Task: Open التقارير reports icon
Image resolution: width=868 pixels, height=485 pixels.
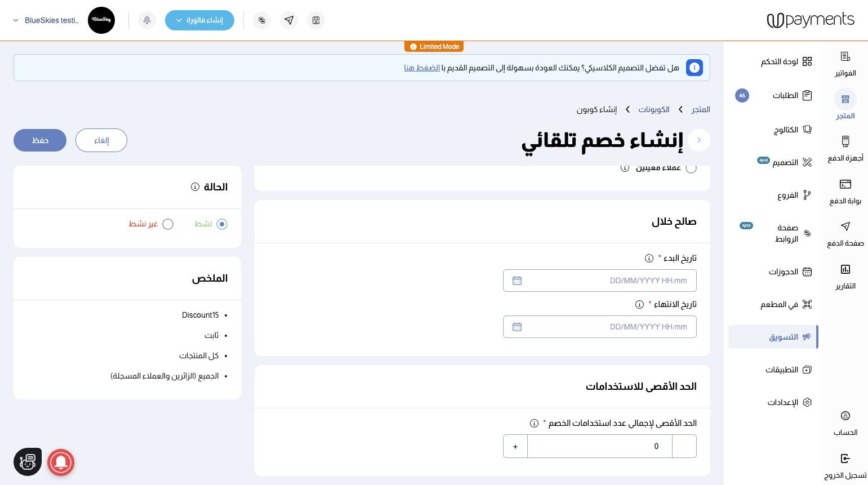Action: click(x=845, y=269)
